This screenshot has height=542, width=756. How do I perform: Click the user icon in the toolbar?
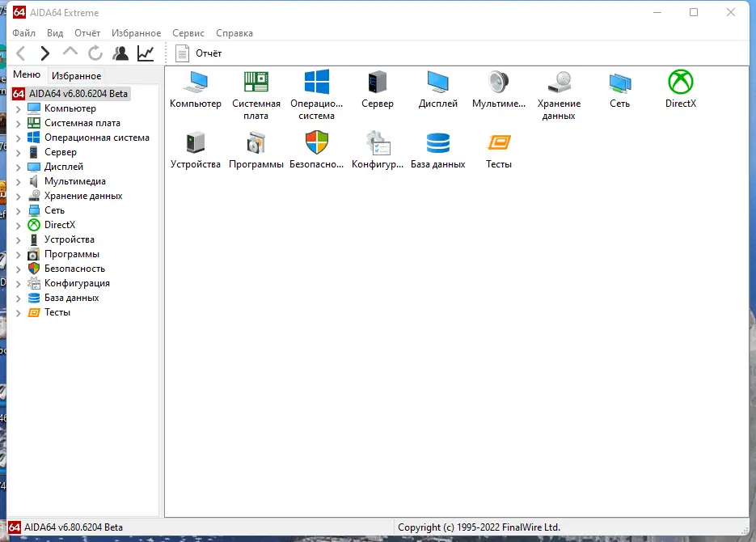[120, 53]
